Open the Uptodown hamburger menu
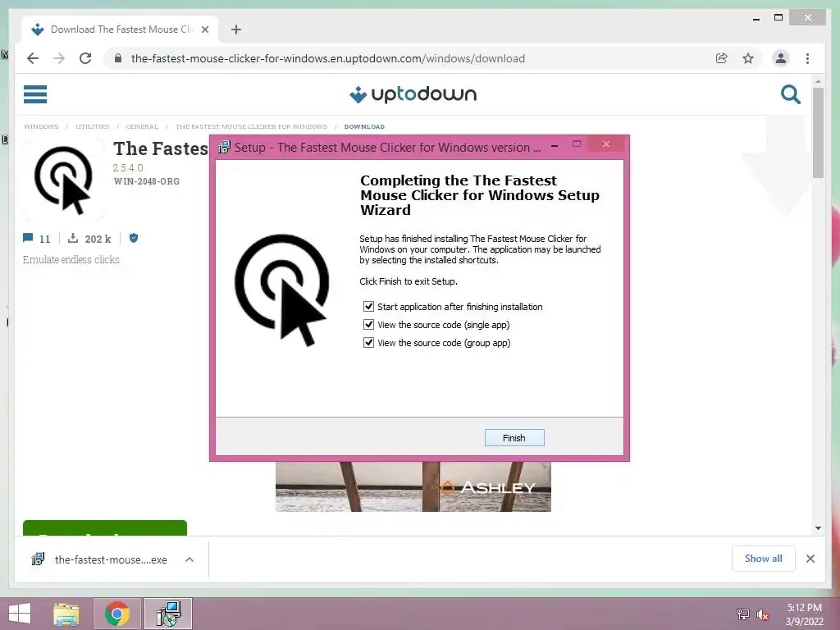The image size is (840, 630). click(35, 94)
